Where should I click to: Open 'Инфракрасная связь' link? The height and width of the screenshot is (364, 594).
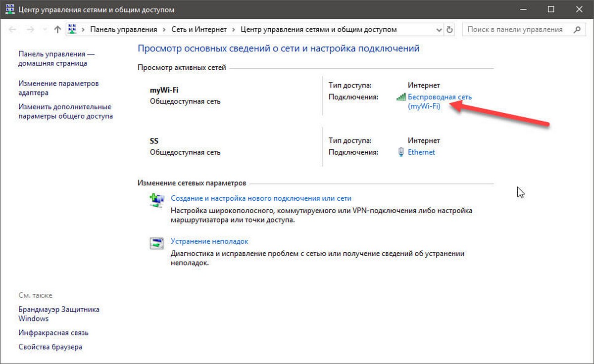click(x=53, y=333)
